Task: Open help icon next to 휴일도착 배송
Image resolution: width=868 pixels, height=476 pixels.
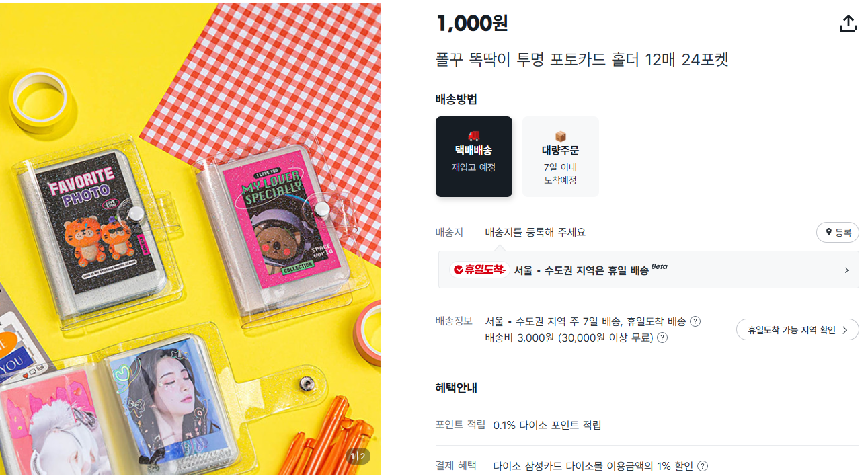Action: click(695, 321)
